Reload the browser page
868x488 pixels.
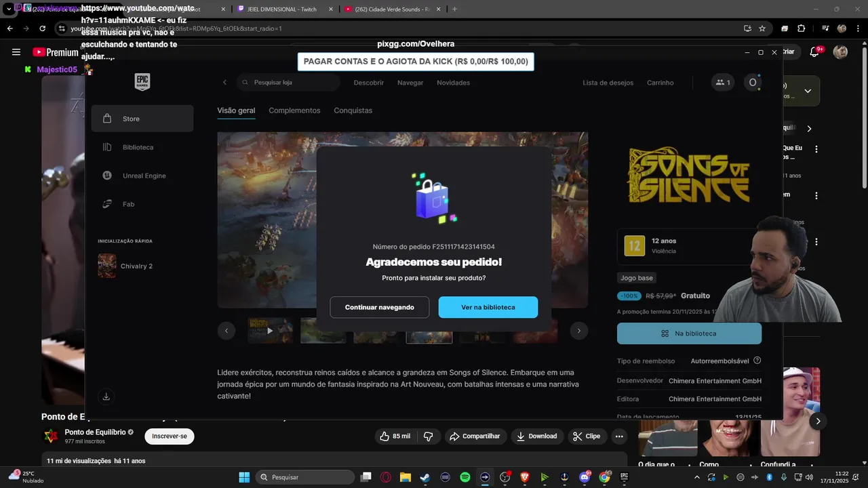(x=42, y=28)
